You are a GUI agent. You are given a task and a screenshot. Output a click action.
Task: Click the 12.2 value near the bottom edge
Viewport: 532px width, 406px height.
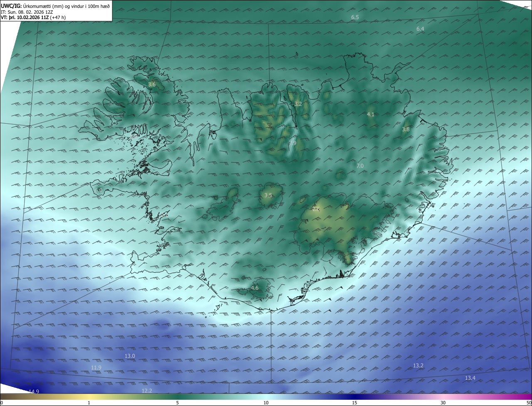tap(147, 391)
